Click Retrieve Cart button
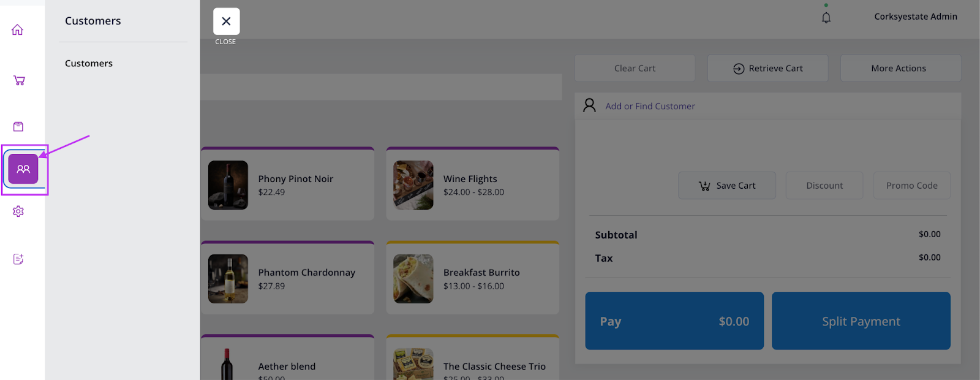This screenshot has width=980, height=380. (x=767, y=68)
